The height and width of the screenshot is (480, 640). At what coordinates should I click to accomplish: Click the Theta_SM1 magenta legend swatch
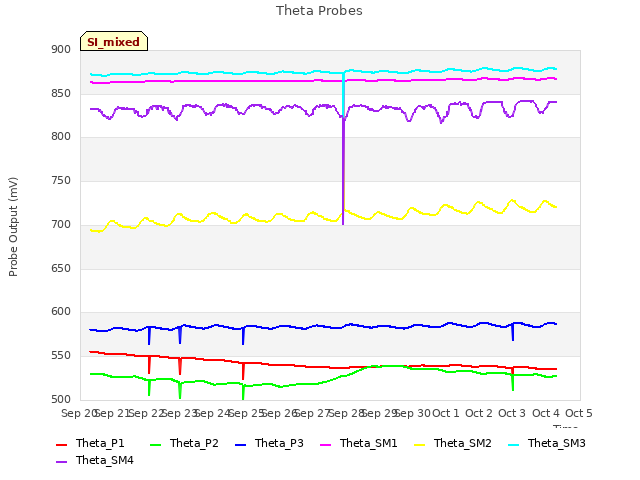click(x=326, y=444)
